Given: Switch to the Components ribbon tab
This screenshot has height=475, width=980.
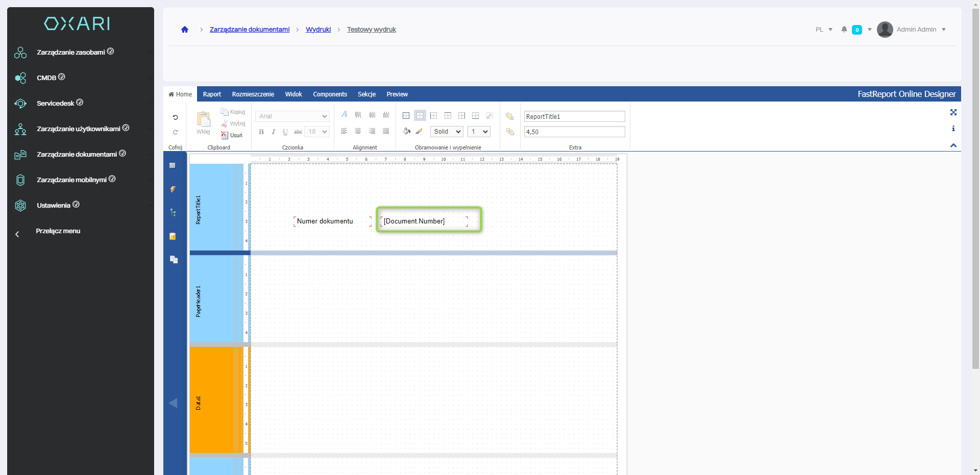Looking at the screenshot, I should [x=330, y=94].
